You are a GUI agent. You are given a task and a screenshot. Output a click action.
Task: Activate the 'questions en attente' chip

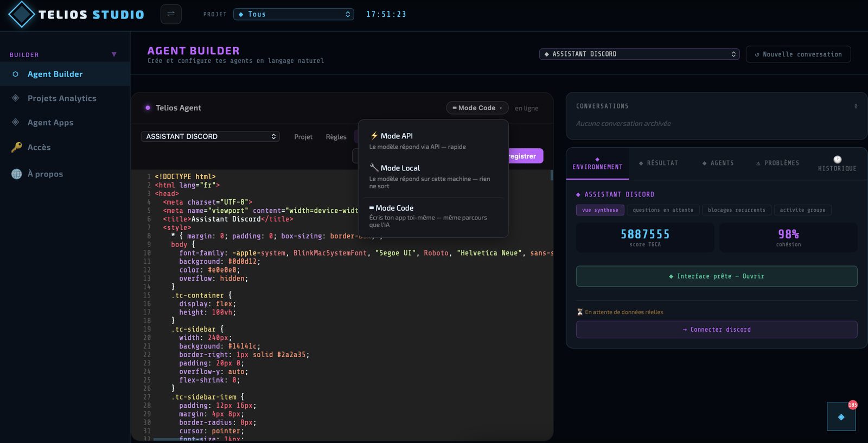[x=663, y=210]
